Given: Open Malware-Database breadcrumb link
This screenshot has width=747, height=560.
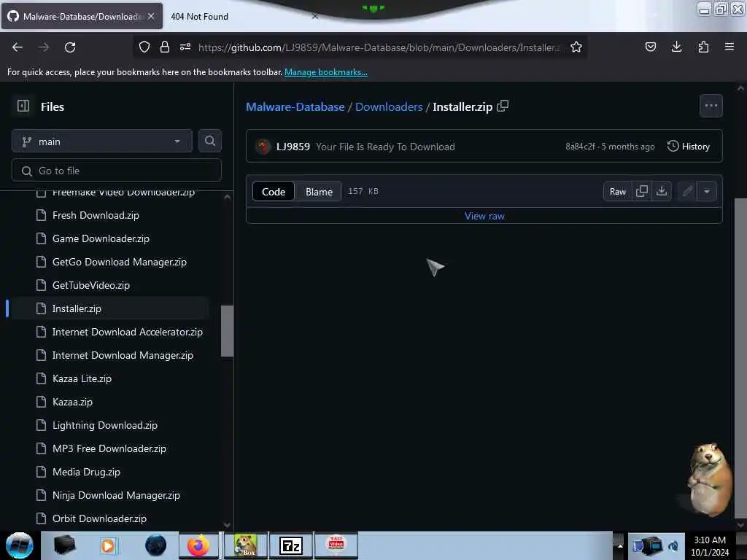Looking at the screenshot, I should click(x=295, y=106).
